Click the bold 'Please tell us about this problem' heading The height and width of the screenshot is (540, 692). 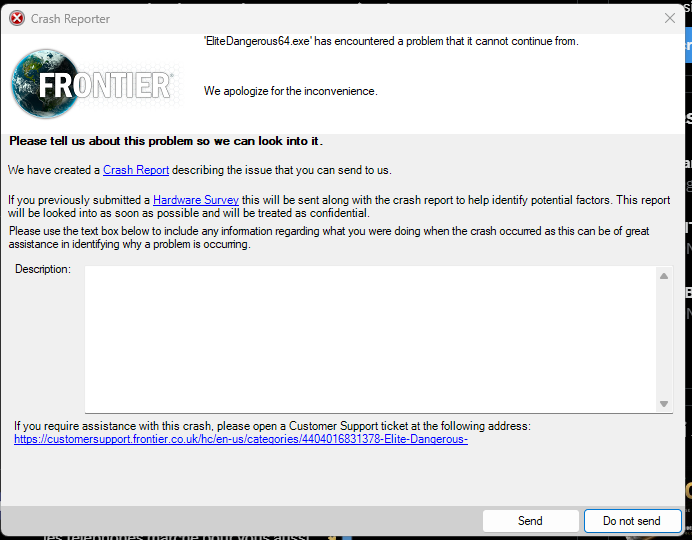[x=166, y=141]
